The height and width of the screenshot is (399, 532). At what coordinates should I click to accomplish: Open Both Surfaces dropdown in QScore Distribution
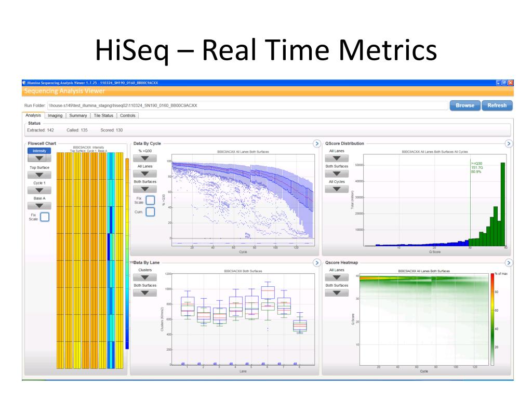[337, 174]
